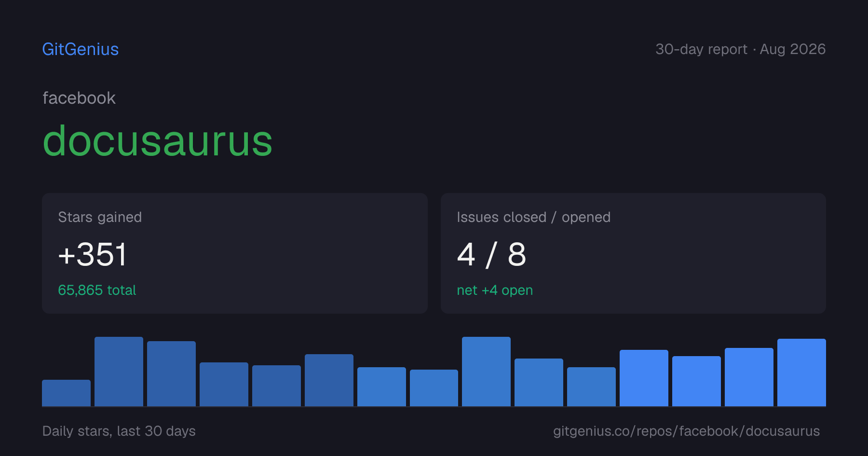Click the facebook owner name
868x456 pixels.
pos(79,98)
